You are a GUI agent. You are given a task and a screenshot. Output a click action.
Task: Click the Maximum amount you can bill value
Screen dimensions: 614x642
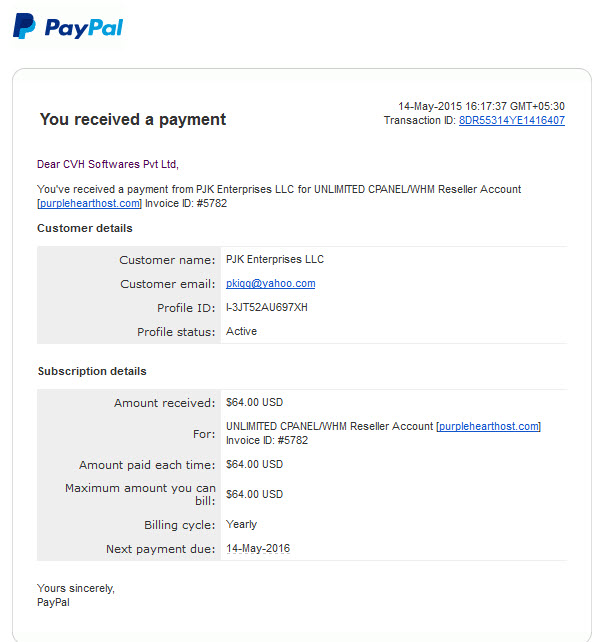coord(254,494)
